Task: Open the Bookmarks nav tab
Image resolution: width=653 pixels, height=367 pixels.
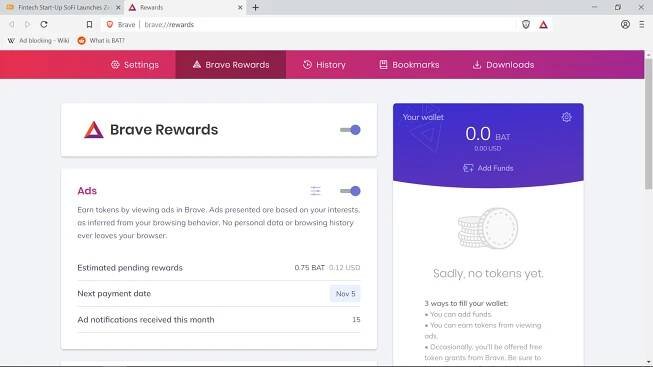Action: click(x=409, y=65)
